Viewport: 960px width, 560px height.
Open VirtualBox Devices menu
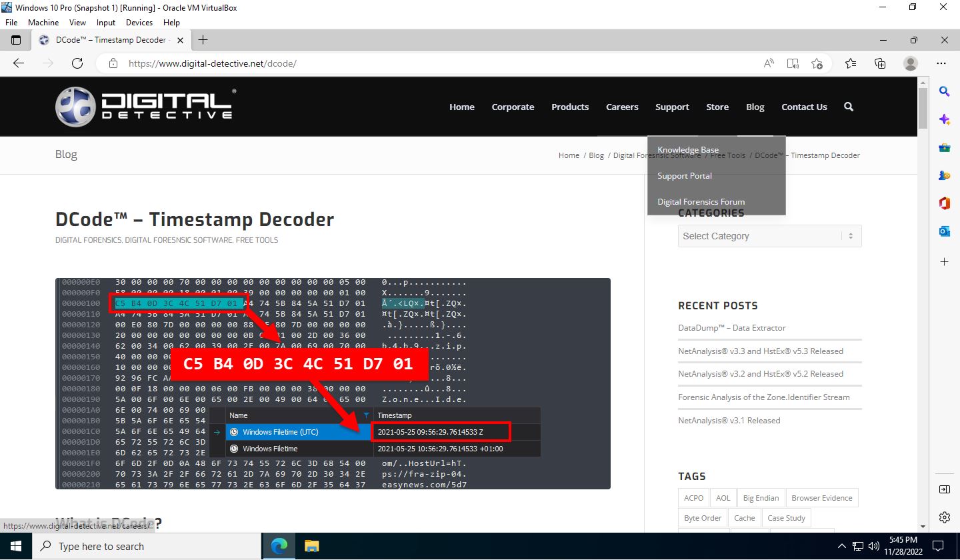pos(139,22)
